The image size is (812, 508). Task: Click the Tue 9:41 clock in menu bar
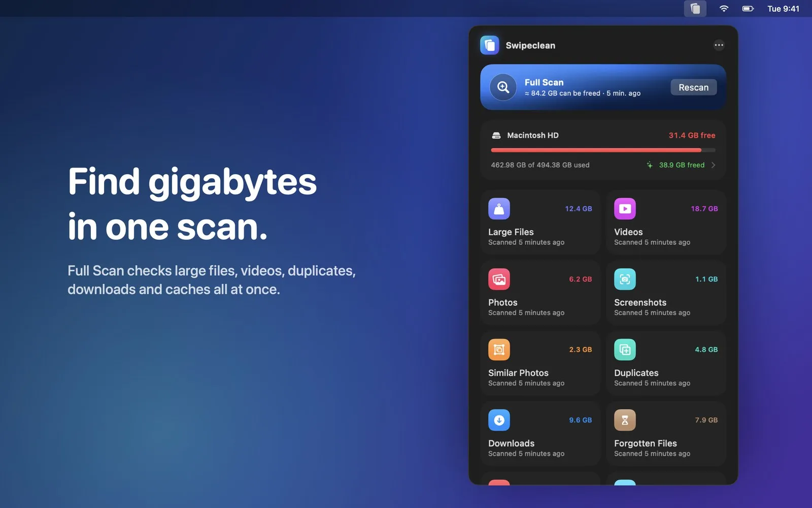tap(783, 9)
